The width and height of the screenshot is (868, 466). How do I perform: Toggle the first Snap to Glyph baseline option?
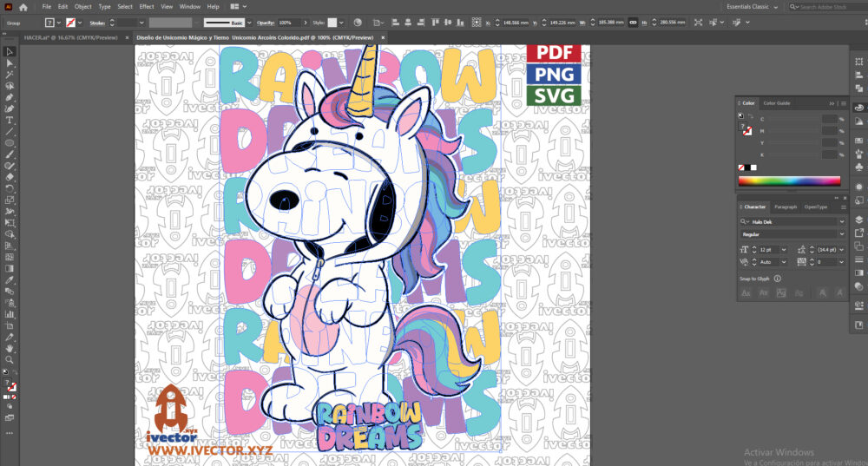(746, 292)
